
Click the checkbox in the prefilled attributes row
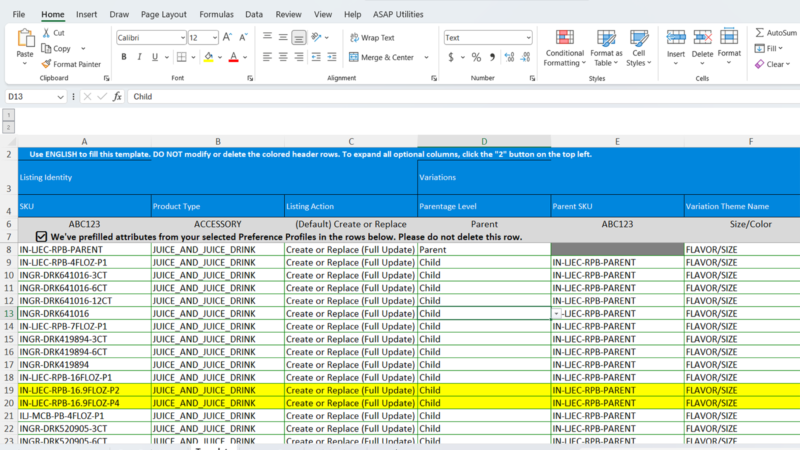click(x=41, y=236)
